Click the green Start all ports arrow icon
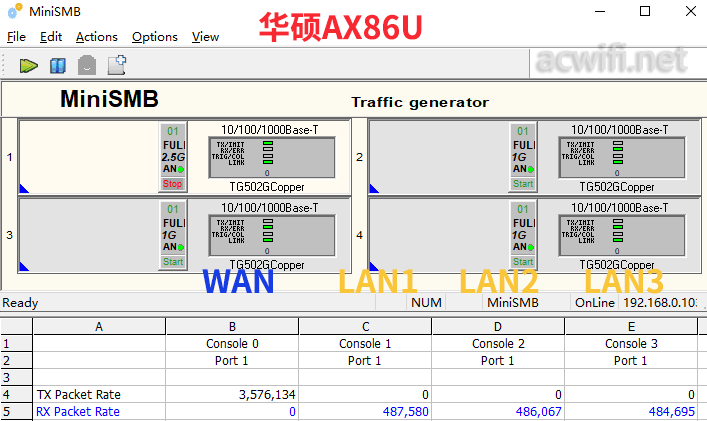Image resolution: width=707 pixels, height=421 pixels. tap(28, 66)
